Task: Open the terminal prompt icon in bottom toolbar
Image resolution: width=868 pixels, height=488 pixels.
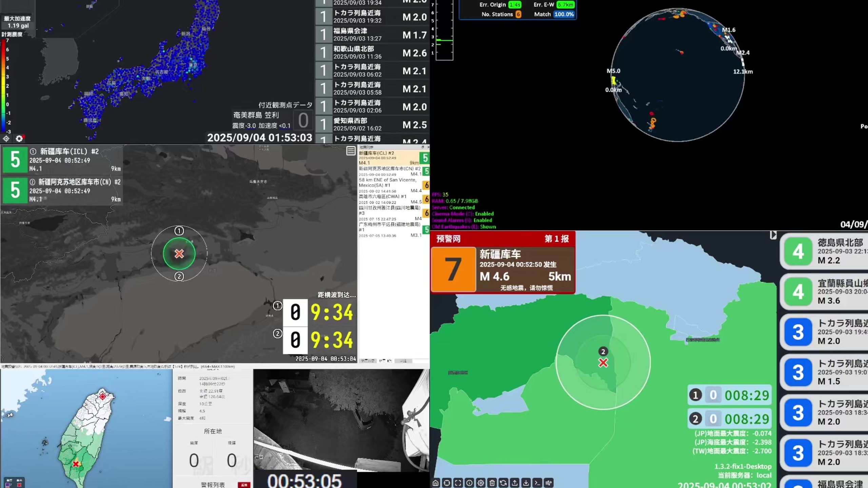Action: point(537,483)
